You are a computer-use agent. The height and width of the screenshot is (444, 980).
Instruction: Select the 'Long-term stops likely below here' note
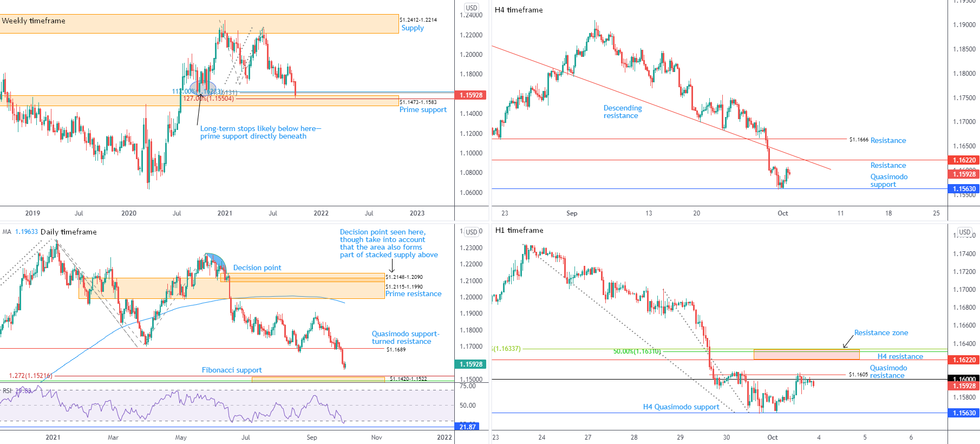click(260, 132)
